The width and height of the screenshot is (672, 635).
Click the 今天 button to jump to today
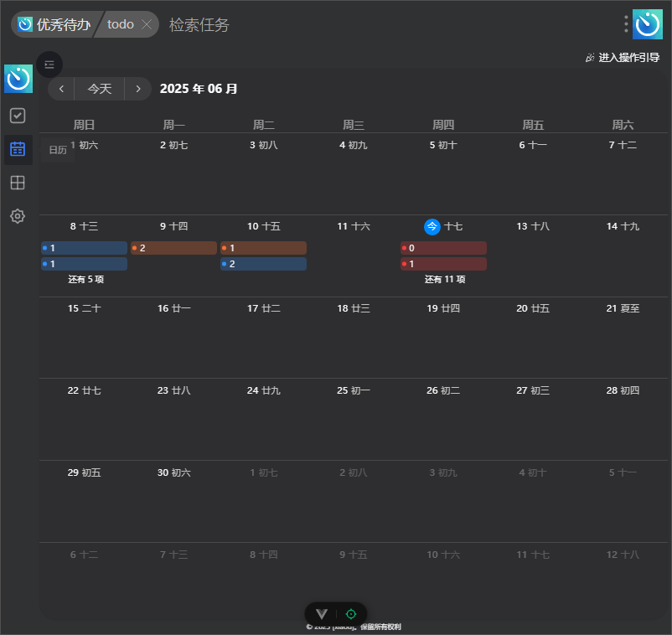coord(100,89)
